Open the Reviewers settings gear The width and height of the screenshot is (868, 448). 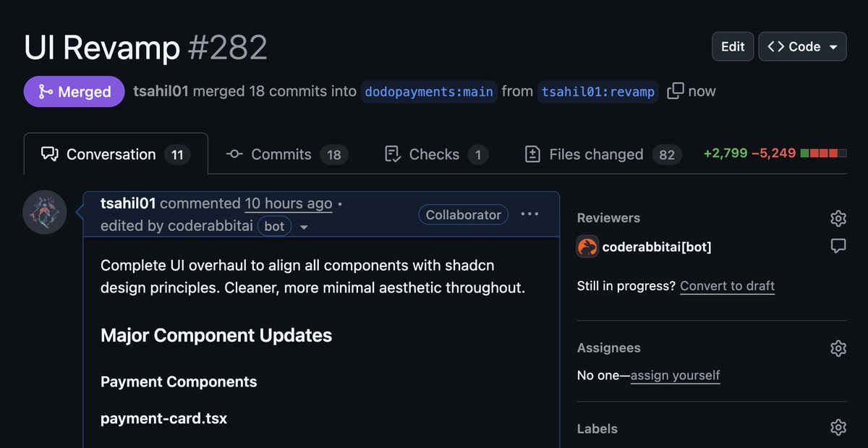[x=838, y=218]
